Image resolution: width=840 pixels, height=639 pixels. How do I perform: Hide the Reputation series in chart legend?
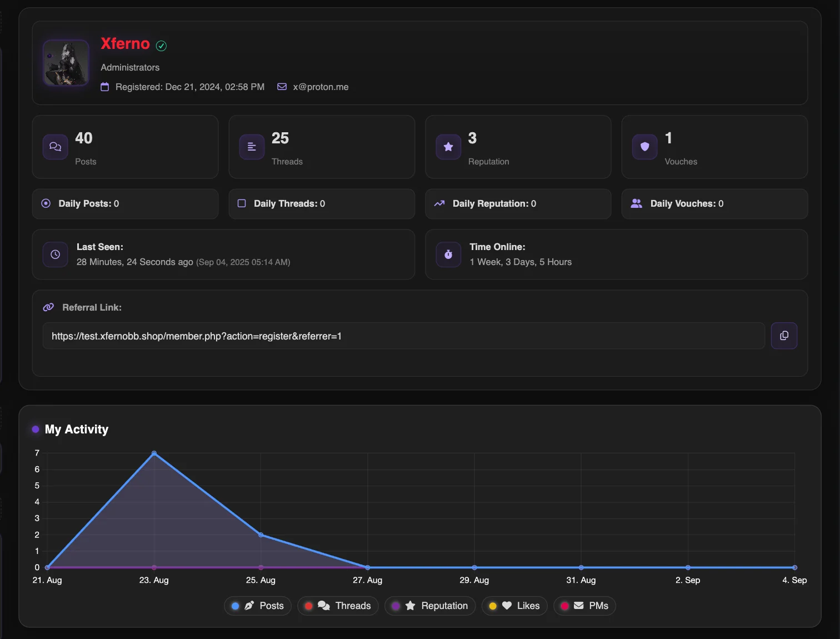click(430, 606)
